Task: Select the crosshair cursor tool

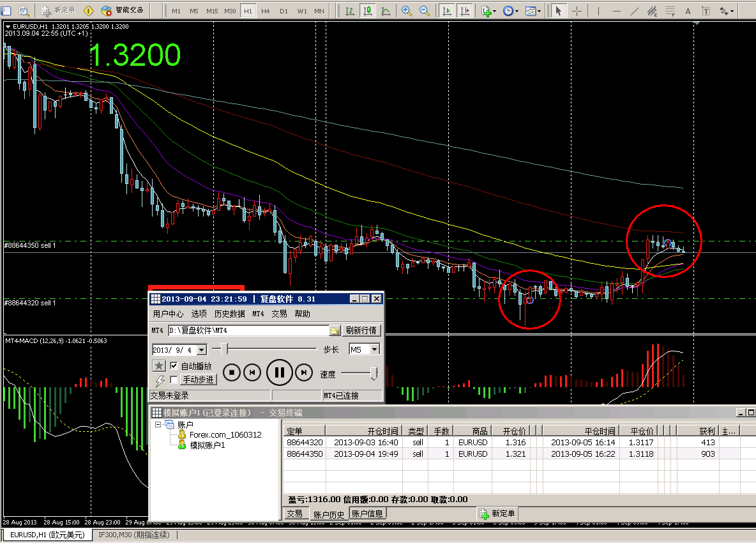Action: [577, 11]
